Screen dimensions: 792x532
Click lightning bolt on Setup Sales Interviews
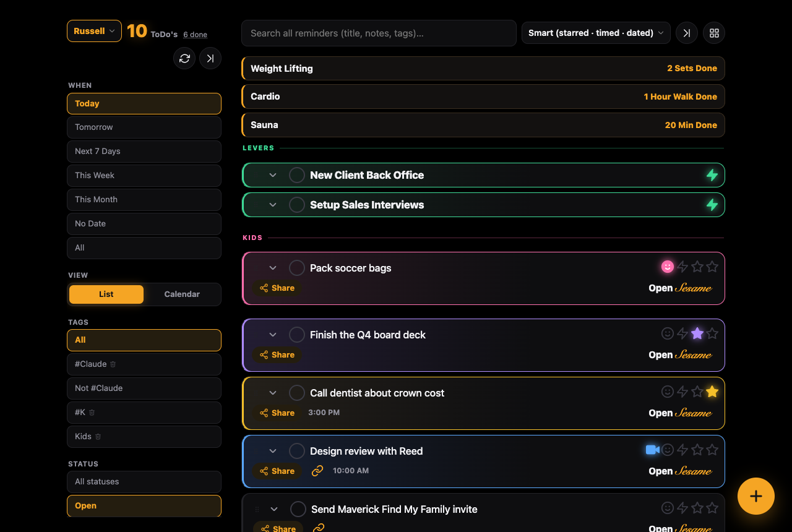click(712, 205)
